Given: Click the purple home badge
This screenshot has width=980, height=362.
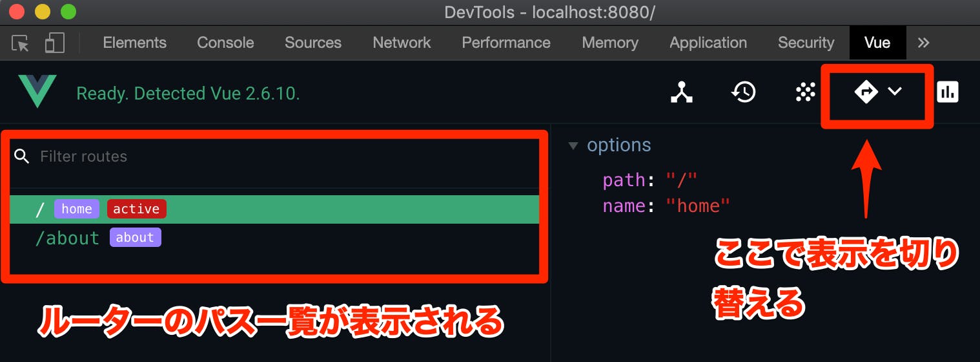Looking at the screenshot, I should [x=77, y=209].
